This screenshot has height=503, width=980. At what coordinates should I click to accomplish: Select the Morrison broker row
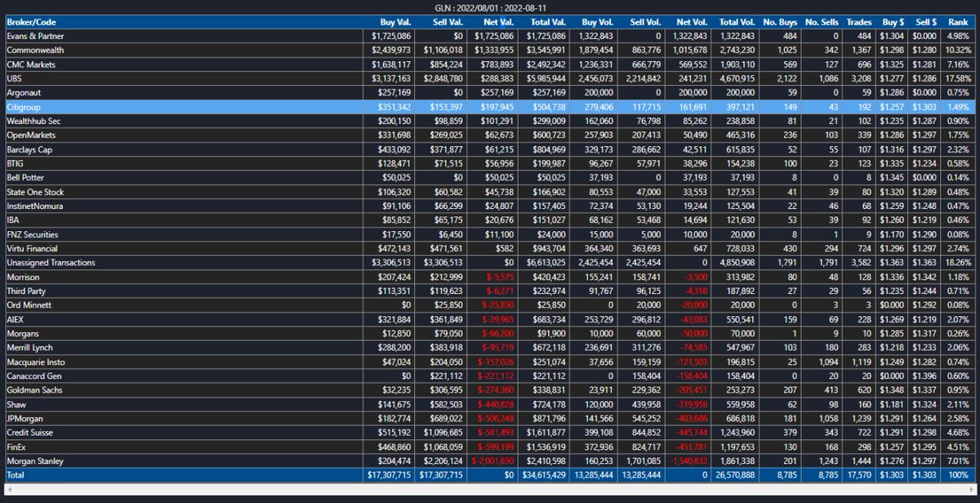click(x=488, y=277)
